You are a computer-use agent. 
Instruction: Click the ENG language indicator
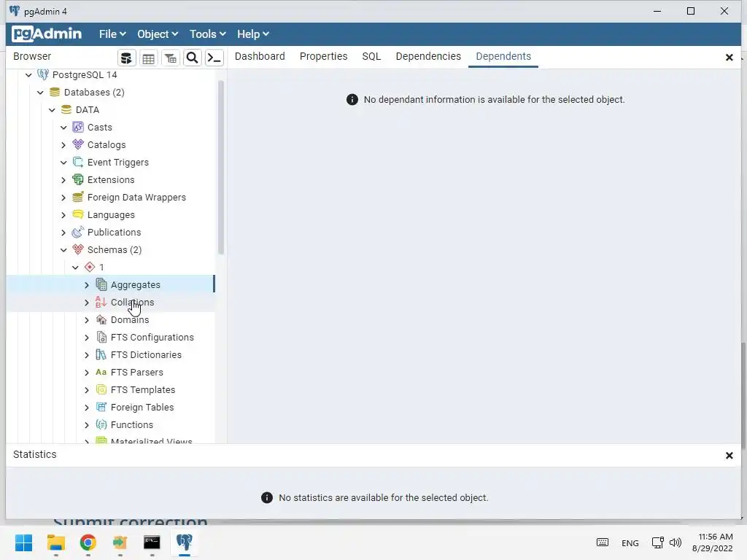630,542
